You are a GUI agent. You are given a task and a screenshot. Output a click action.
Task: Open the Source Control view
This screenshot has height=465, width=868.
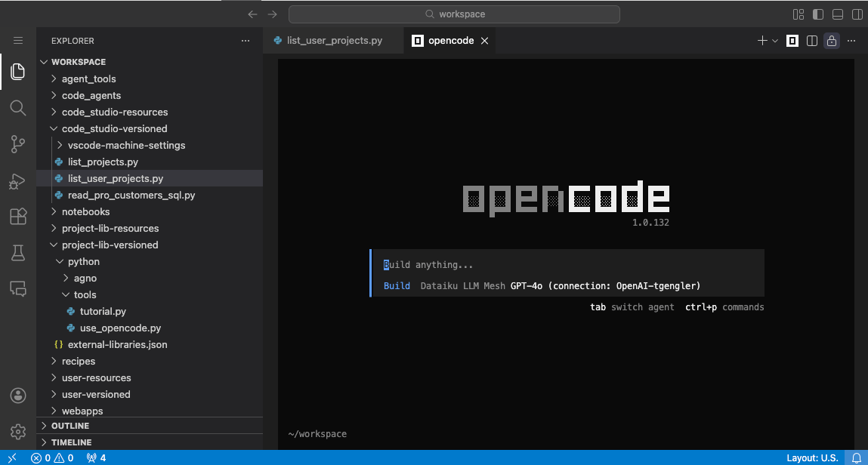pos(18,144)
